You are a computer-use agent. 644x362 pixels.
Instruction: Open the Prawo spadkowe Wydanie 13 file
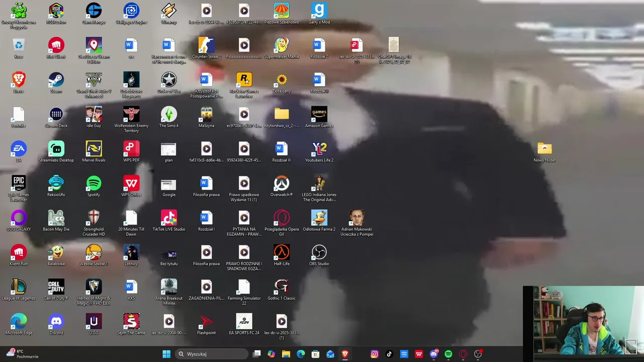click(x=244, y=189)
